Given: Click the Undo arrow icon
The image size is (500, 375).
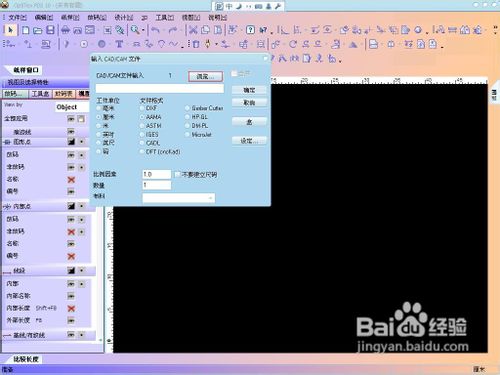Looking at the screenshot, I should click(x=155, y=30).
